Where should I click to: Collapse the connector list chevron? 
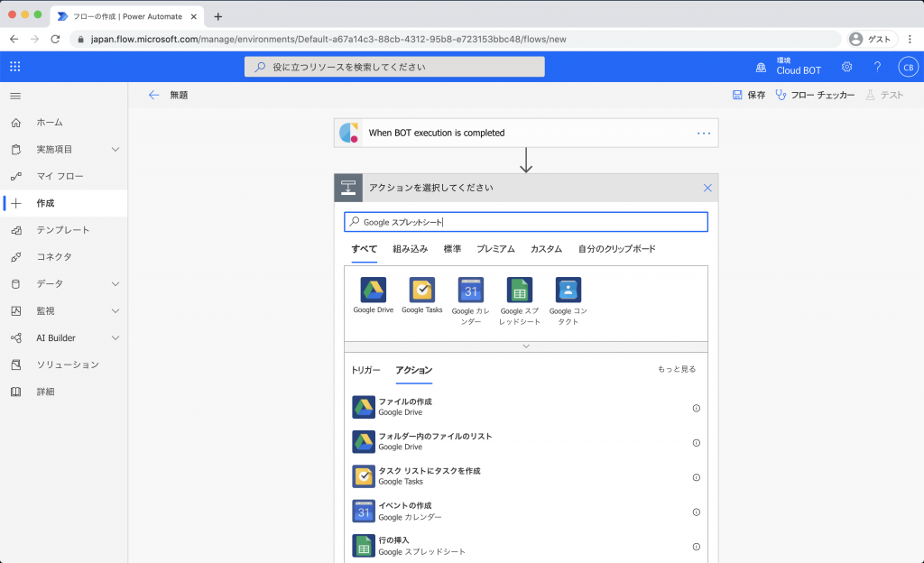[x=526, y=346]
